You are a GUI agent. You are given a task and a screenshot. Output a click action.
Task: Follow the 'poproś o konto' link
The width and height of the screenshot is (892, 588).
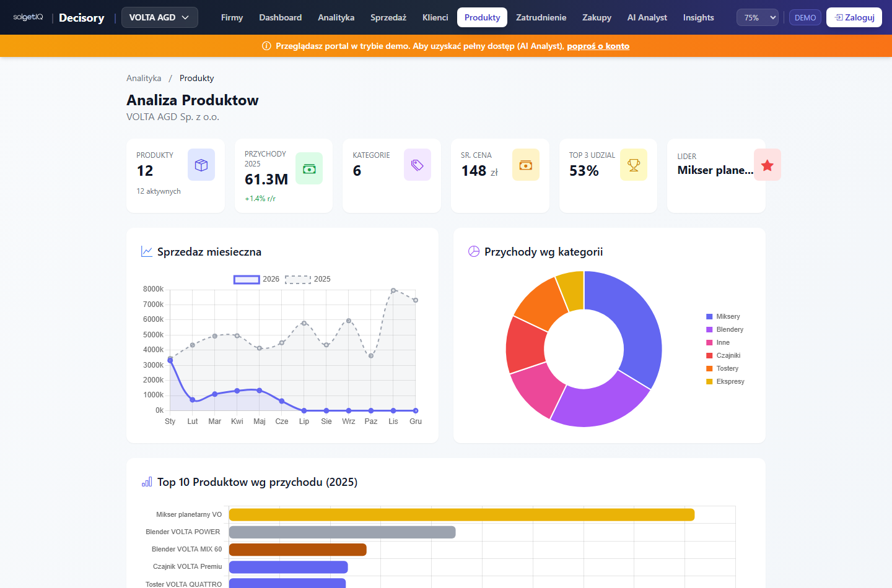598,46
